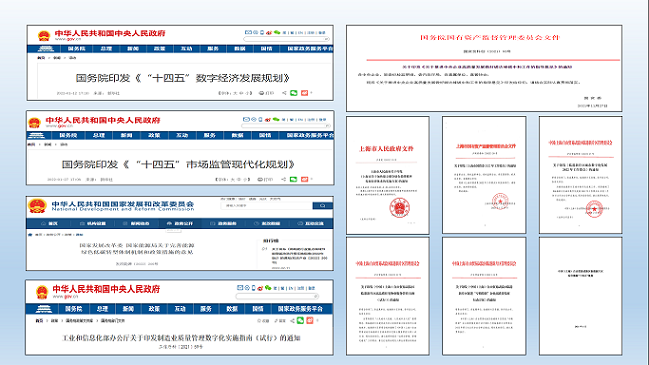Open 互动 tab on the MIIT notice page
The image size is (649, 365).
click(180, 309)
